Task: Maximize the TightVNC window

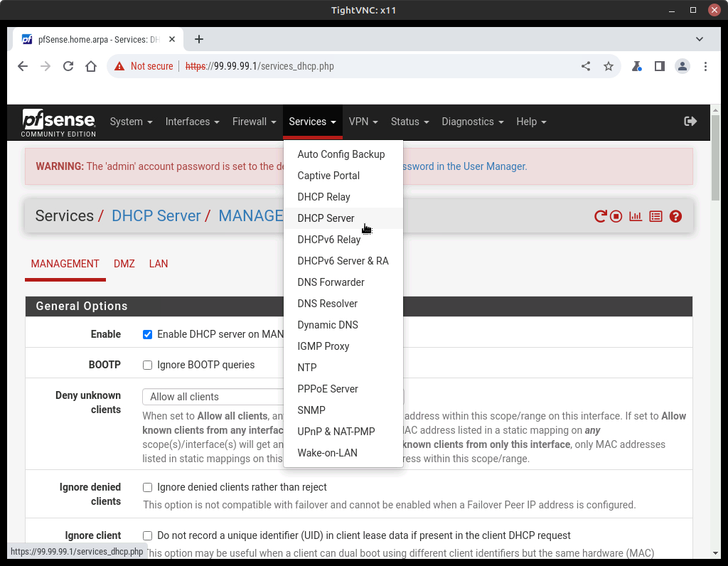Action: point(693,10)
